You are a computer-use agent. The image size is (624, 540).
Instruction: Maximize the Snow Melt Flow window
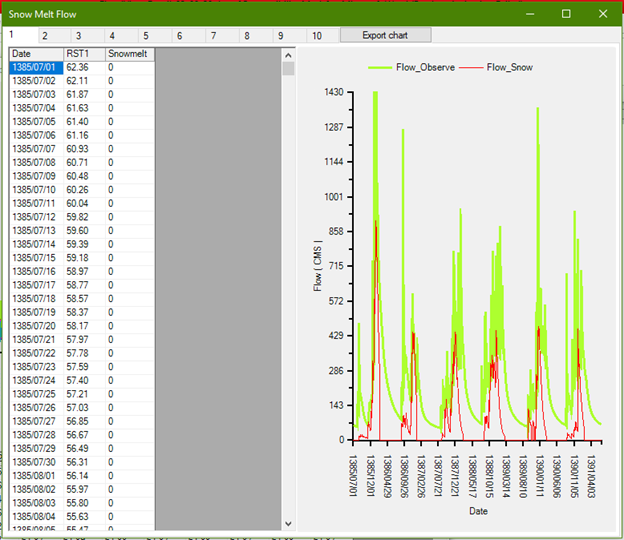566,14
